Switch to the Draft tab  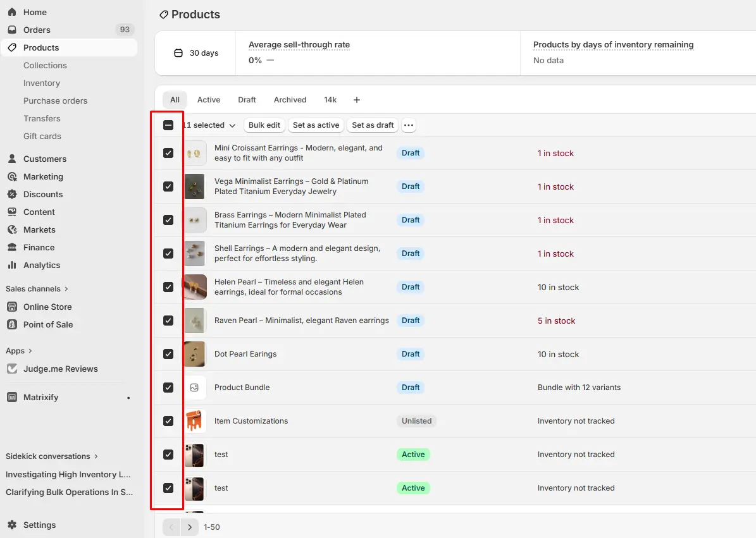coord(247,100)
